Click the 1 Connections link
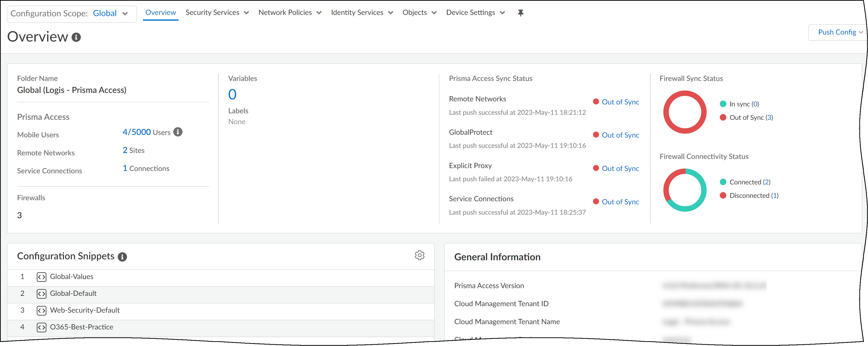This screenshot has height=346, width=868. (x=146, y=168)
